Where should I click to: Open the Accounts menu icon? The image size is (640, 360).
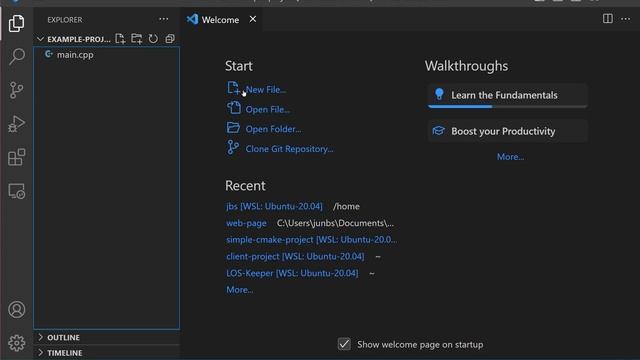16,310
